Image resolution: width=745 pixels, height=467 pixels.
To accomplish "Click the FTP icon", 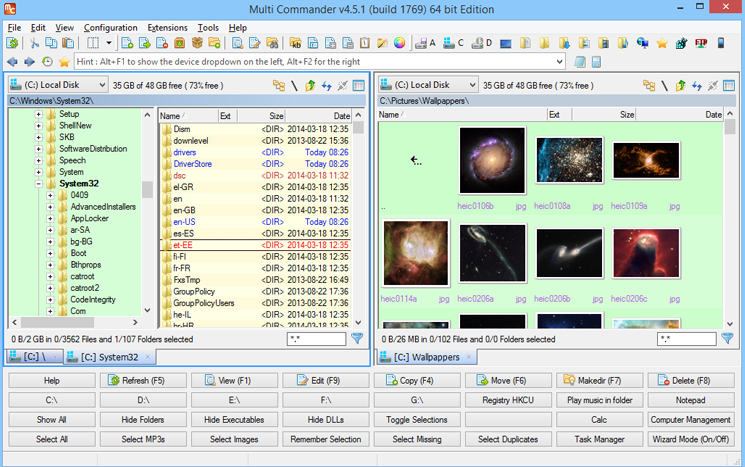I will coord(701,43).
